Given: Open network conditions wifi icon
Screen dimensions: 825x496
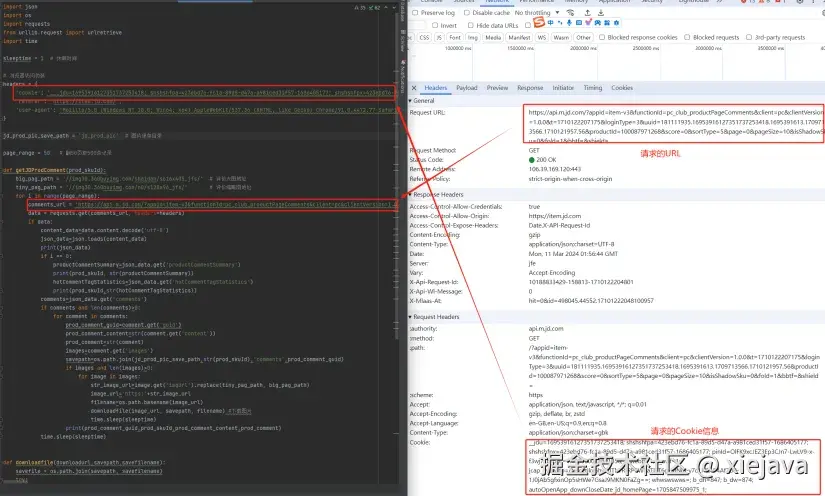Looking at the screenshot, I should click(x=570, y=13).
